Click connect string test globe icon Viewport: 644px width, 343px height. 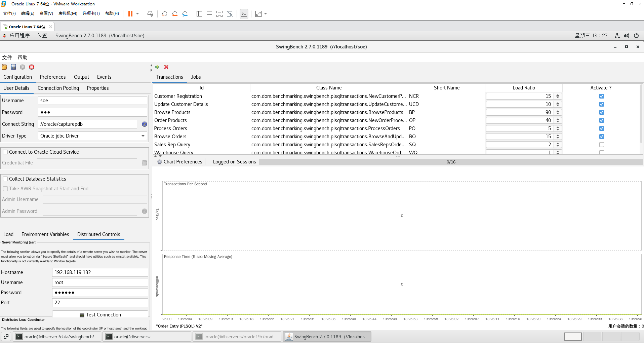pyautogui.click(x=145, y=124)
